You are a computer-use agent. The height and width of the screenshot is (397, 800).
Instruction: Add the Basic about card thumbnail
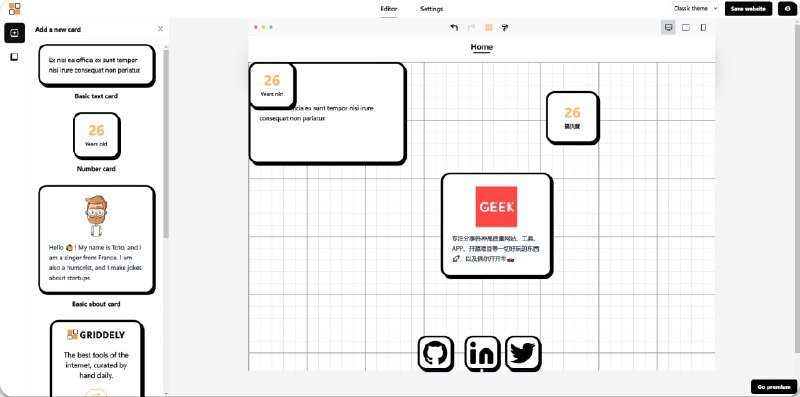pos(96,240)
